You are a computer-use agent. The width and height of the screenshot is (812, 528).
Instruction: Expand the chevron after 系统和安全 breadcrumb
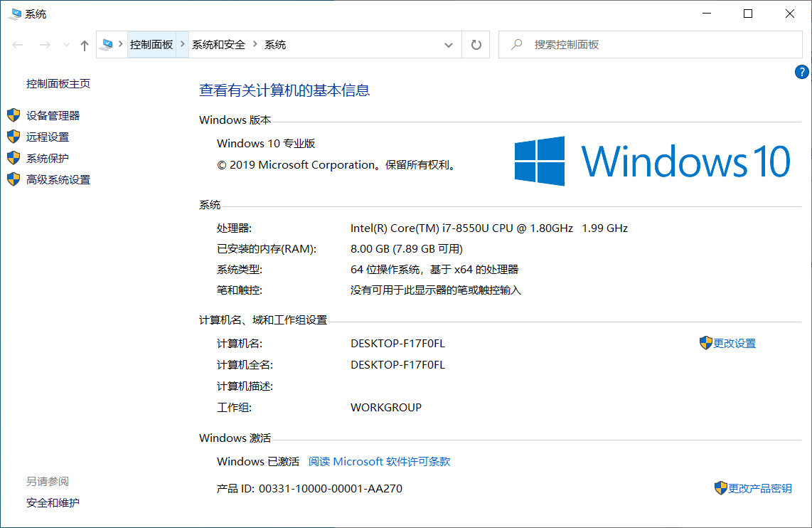255,45
